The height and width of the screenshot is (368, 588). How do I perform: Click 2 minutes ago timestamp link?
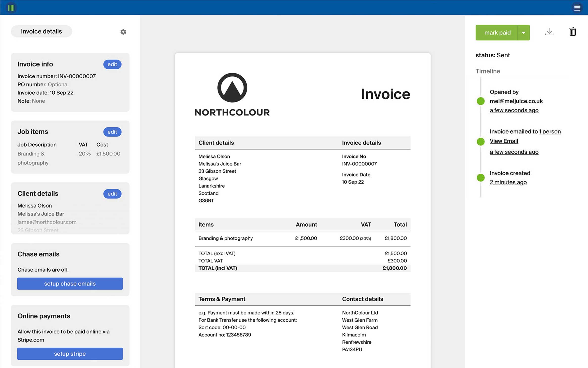click(x=508, y=182)
